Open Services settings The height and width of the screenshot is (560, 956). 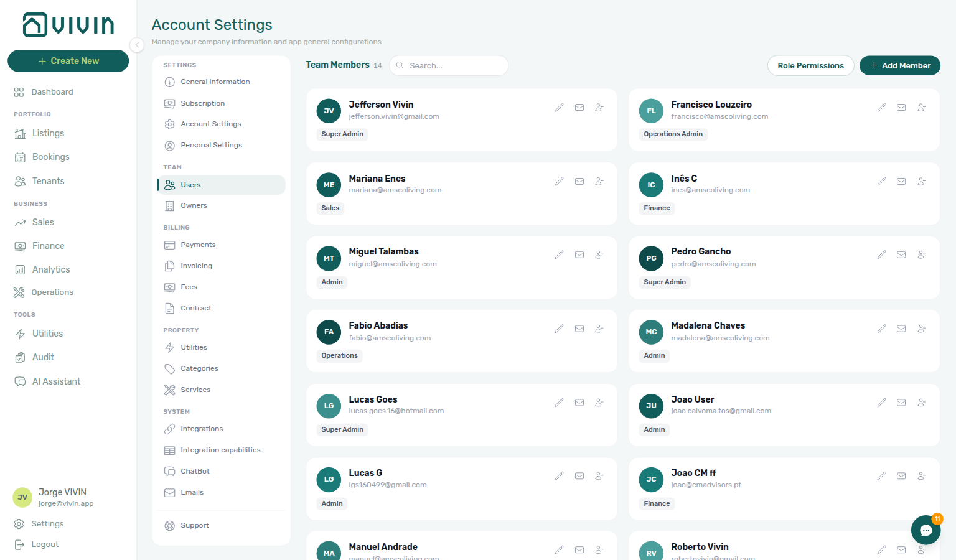click(x=221, y=390)
